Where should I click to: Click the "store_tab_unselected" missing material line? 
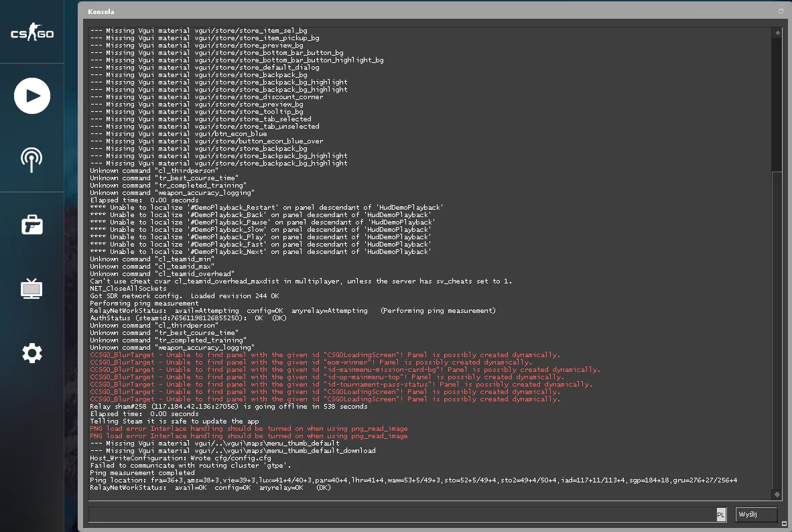pyautogui.click(x=204, y=127)
